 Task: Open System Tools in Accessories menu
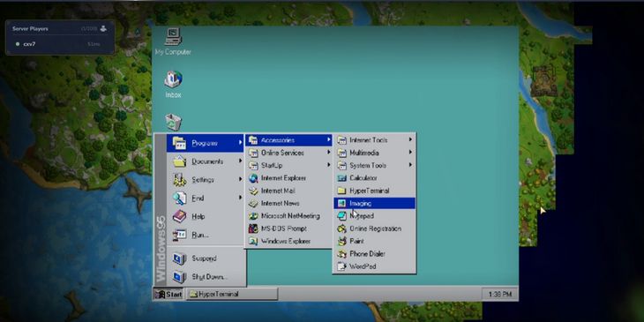coord(375,165)
